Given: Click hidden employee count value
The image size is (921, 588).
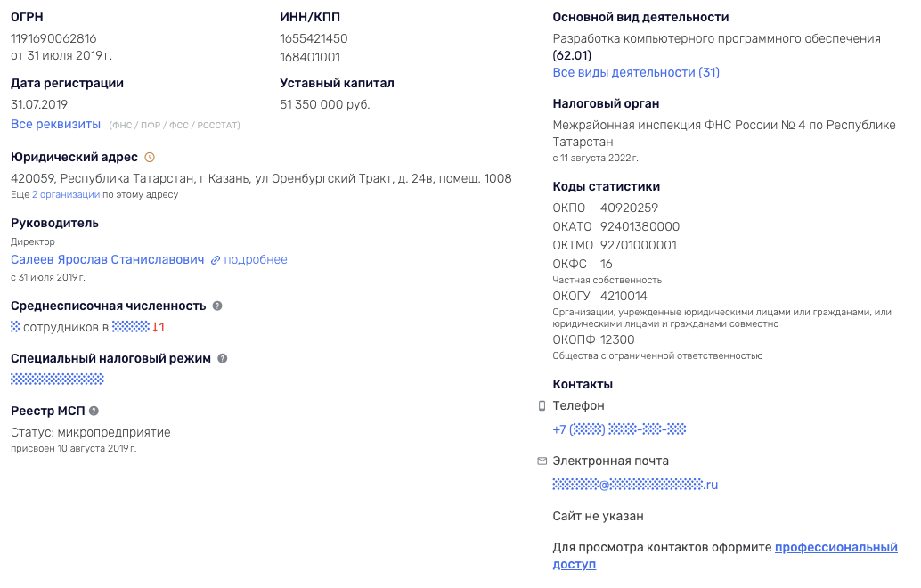Looking at the screenshot, I should pos(15,327).
